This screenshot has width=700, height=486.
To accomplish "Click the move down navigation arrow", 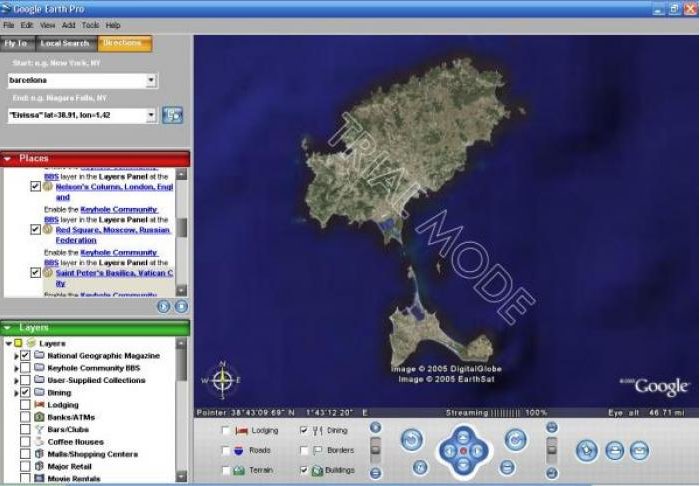I will (463, 466).
